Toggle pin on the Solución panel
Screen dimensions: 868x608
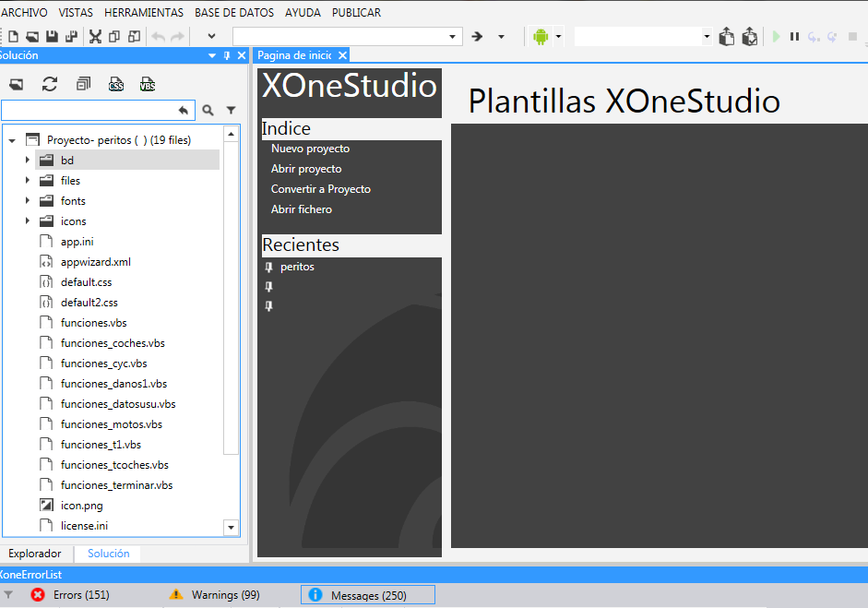[x=226, y=55]
